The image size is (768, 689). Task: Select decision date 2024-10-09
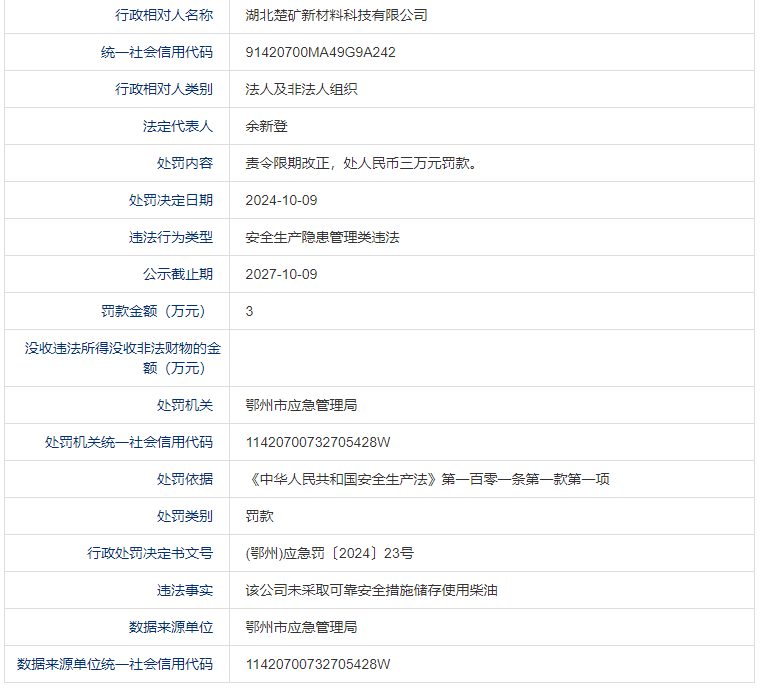(281, 200)
